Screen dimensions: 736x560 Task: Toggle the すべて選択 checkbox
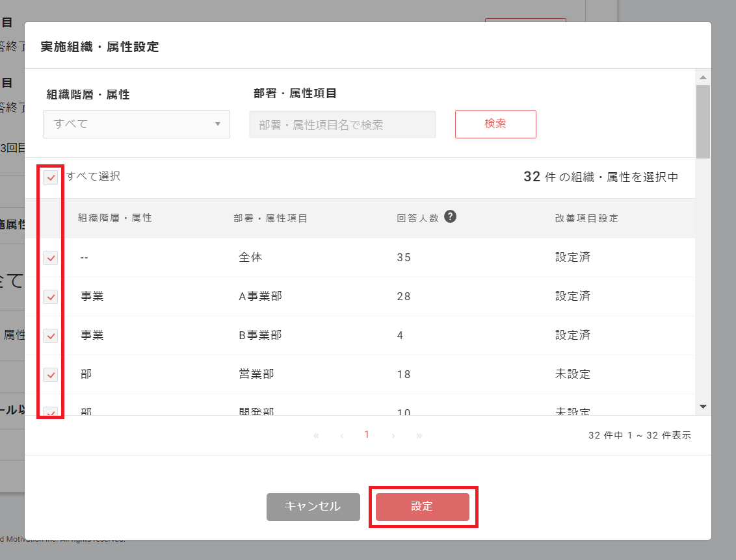point(51,177)
